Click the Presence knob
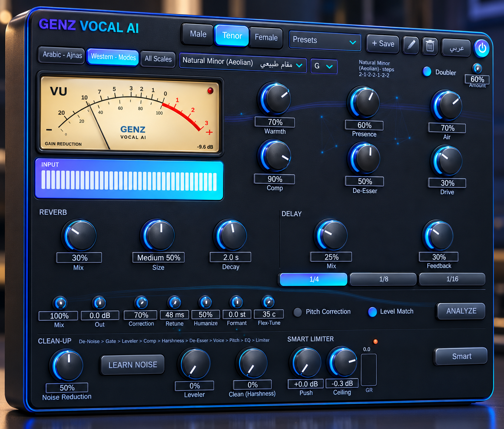 pyautogui.click(x=364, y=103)
